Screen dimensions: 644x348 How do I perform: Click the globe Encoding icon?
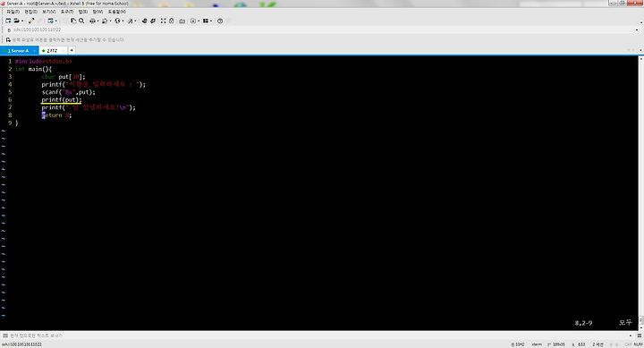point(117,21)
